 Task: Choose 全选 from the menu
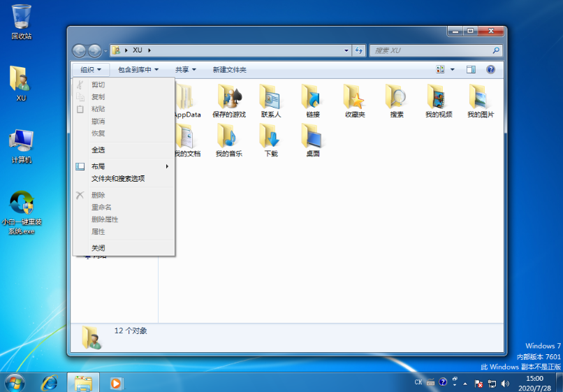point(124,150)
